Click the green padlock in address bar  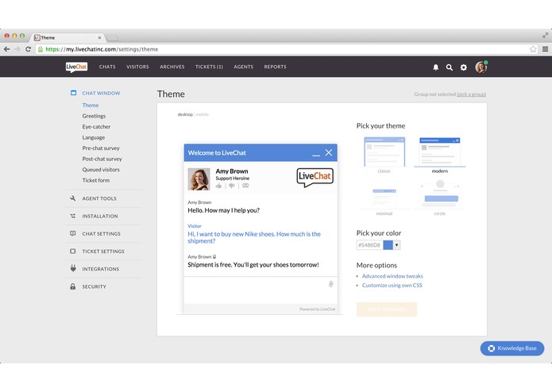[41, 49]
